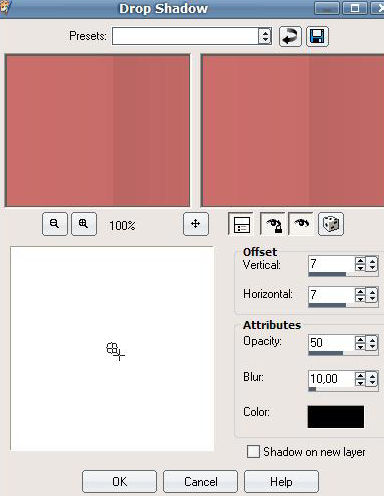384x496 pixels.
Task: Save preset with floppy disk icon
Action: tap(317, 36)
